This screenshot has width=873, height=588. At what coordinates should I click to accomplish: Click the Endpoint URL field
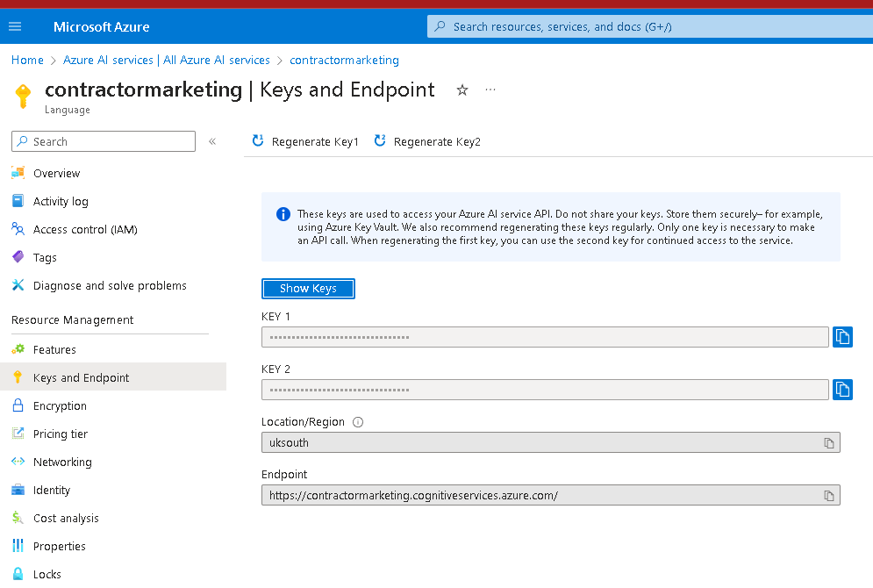[x=551, y=495]
